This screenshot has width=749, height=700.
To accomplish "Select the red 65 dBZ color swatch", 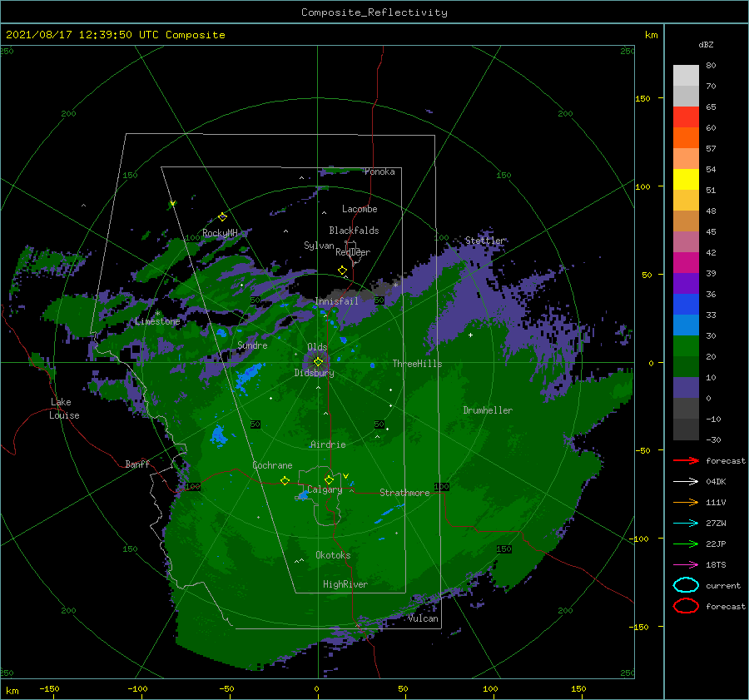I will pyautogui.click(x=686, y=117).
